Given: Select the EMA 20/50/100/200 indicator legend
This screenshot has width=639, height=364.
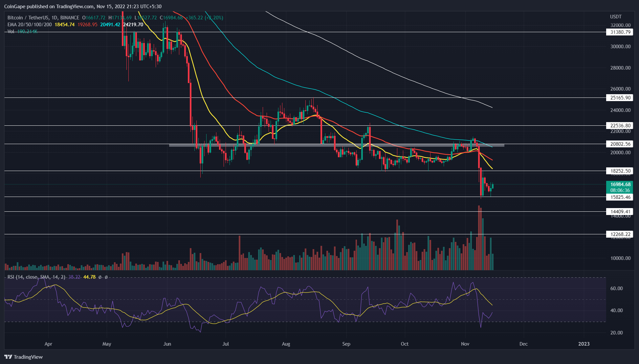Looking at the screenshot, I should click(x=30, y=25).
